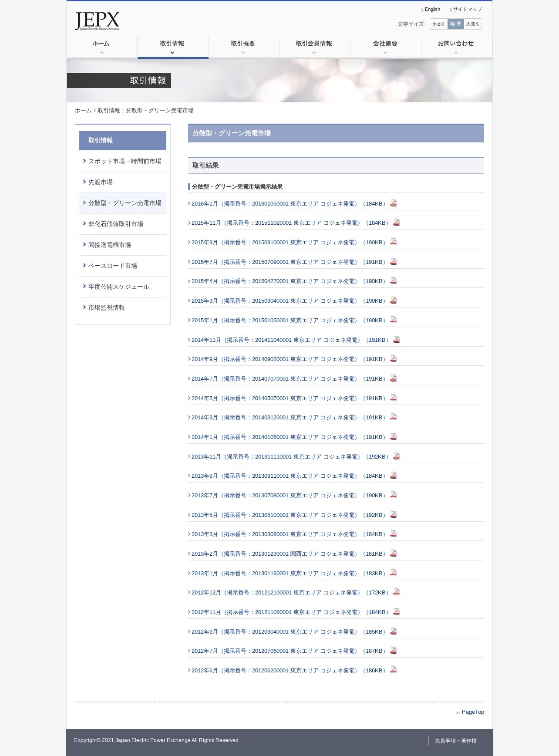The width and height of the screenshot is (559, 756).
Task: Switch to the English site
Action: pos(432,10)
